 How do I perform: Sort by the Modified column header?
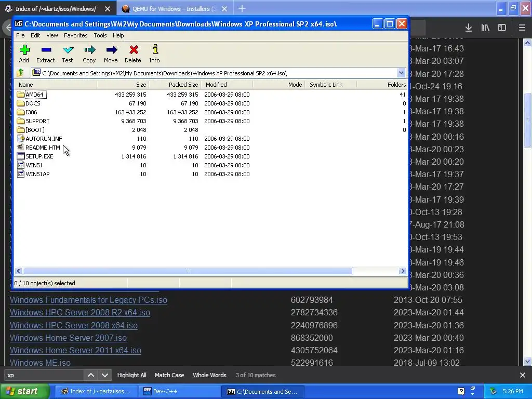[227, 85]
